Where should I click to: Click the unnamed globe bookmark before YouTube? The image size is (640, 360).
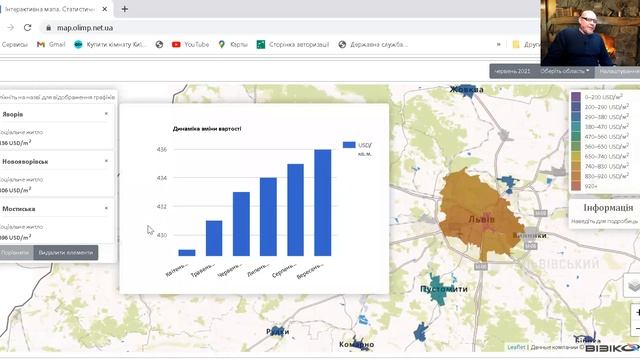[159, 44]
